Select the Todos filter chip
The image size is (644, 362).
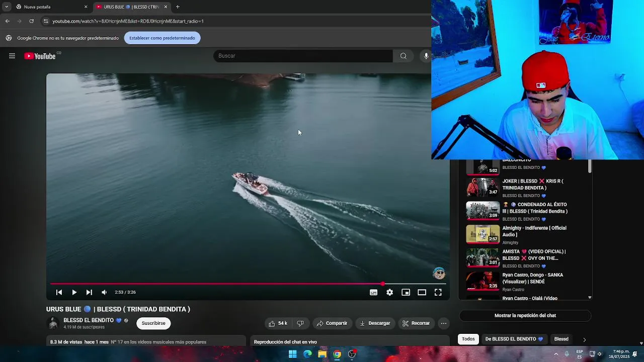(x=468, y=339)
